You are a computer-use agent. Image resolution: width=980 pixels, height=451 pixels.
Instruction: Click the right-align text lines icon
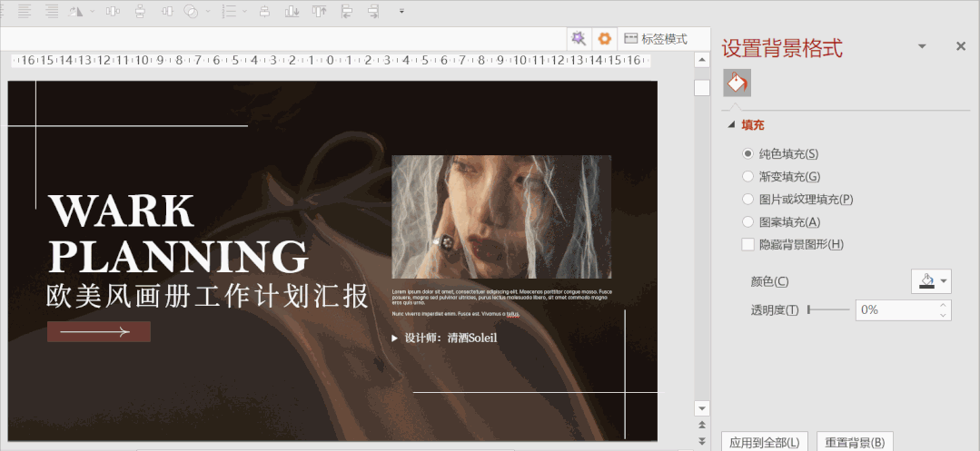(52, 11)
